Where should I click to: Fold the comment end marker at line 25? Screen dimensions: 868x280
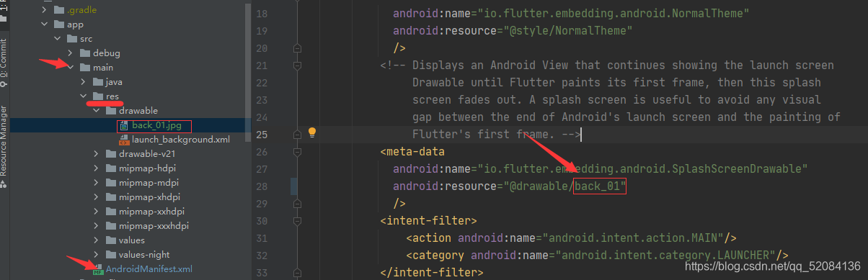pyautogui.click(x=296, y=135)
